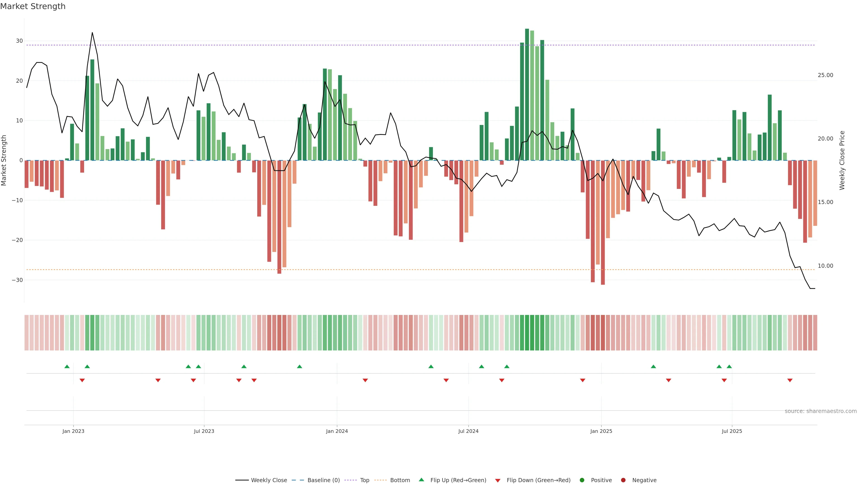
Task: Click the Market Strength chart title
Action: coord(33,6)
